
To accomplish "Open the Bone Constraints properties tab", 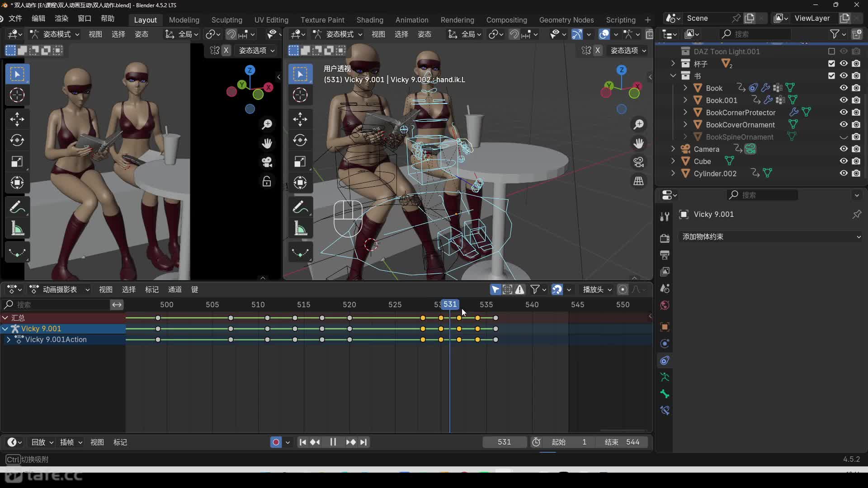I will point(665,410).
